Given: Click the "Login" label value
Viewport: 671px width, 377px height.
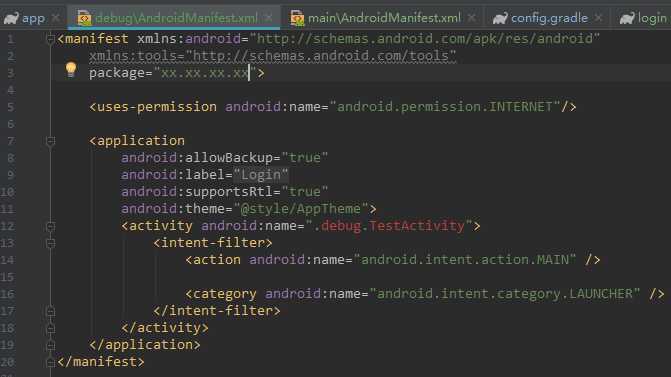Looking at the screenshot, I should coord(261,175).
